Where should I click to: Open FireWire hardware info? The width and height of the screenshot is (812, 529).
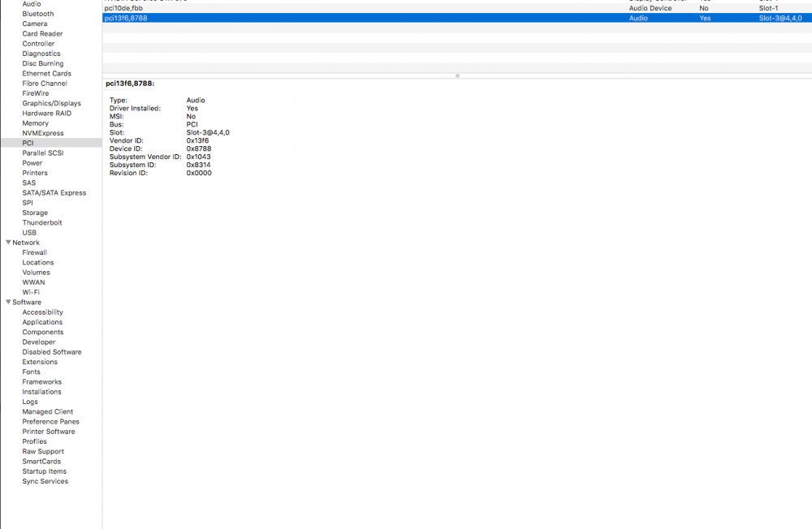36,93
